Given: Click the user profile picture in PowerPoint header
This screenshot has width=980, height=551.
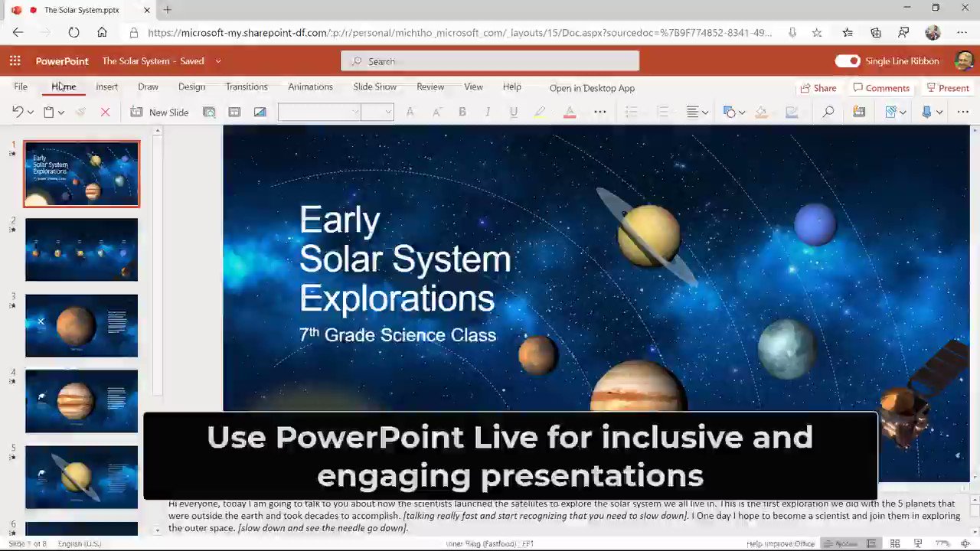Looking at the screenshot, I should pyautogui.click(x=965, y=61).
